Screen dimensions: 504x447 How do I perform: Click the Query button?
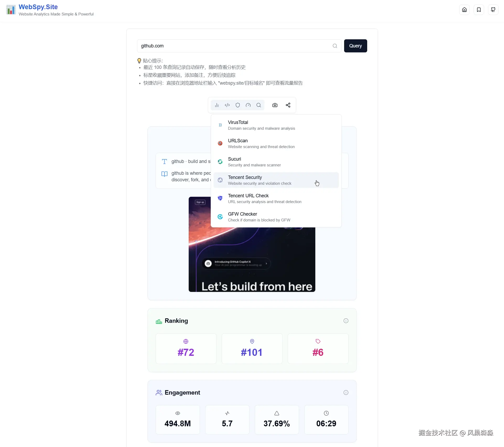click(355, 46)
